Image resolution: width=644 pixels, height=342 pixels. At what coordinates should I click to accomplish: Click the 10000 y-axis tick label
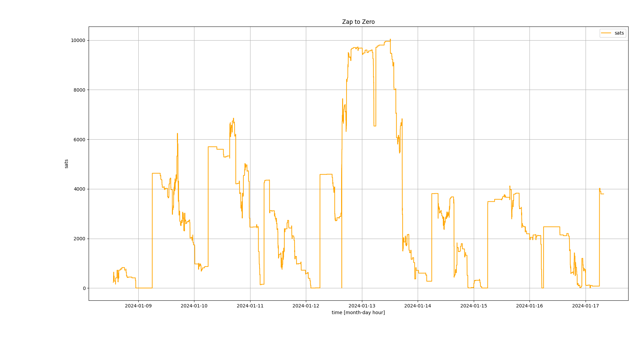click(x=78, y=40)
